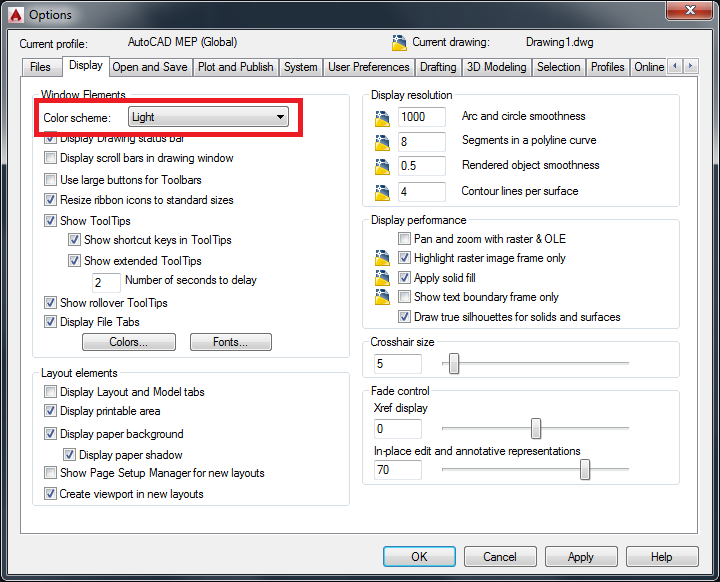Toggle Display paper shadow checkbox

[69, 455]
